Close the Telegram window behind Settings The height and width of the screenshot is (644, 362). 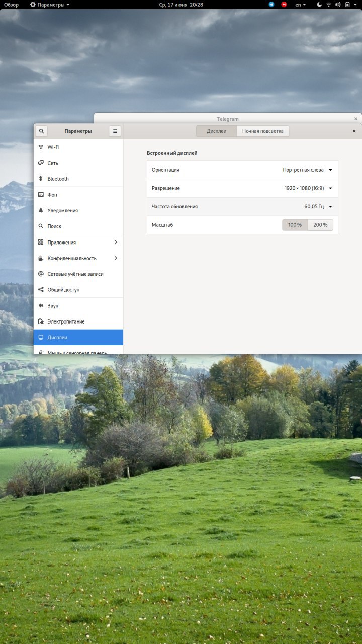[x=356, y=119]
